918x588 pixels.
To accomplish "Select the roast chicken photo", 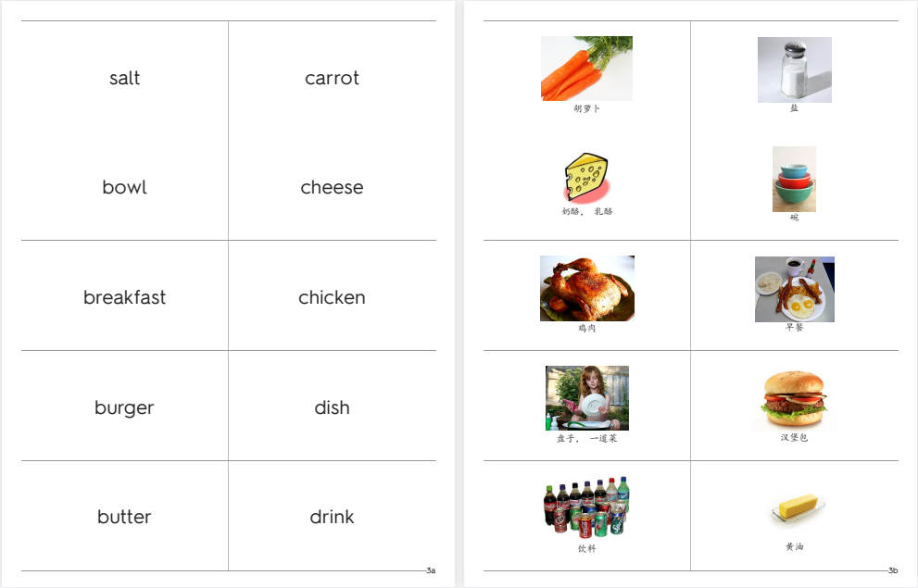I will [587, 288].
